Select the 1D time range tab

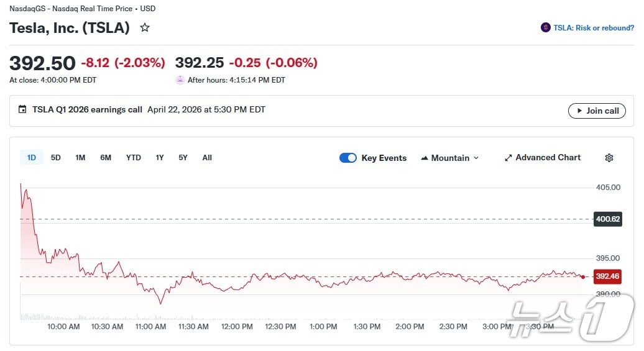31,158
